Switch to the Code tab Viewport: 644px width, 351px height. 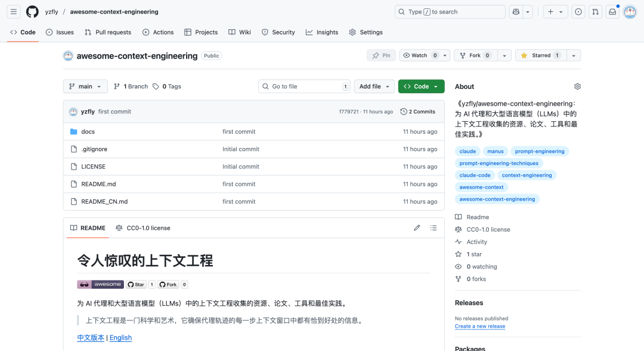[23, 32]
